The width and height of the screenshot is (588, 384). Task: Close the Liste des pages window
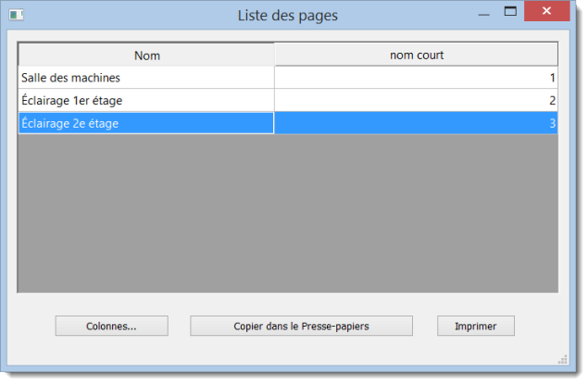click(x=546, y=11)
